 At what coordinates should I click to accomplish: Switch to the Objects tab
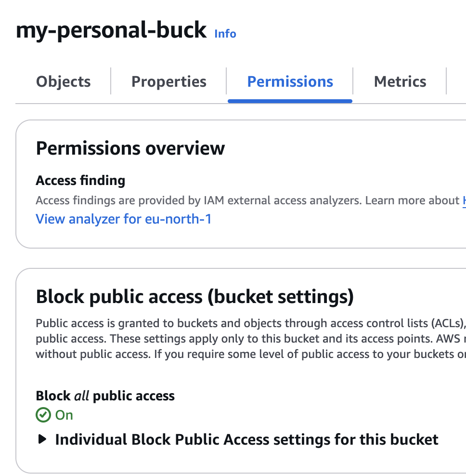(63, 81)
